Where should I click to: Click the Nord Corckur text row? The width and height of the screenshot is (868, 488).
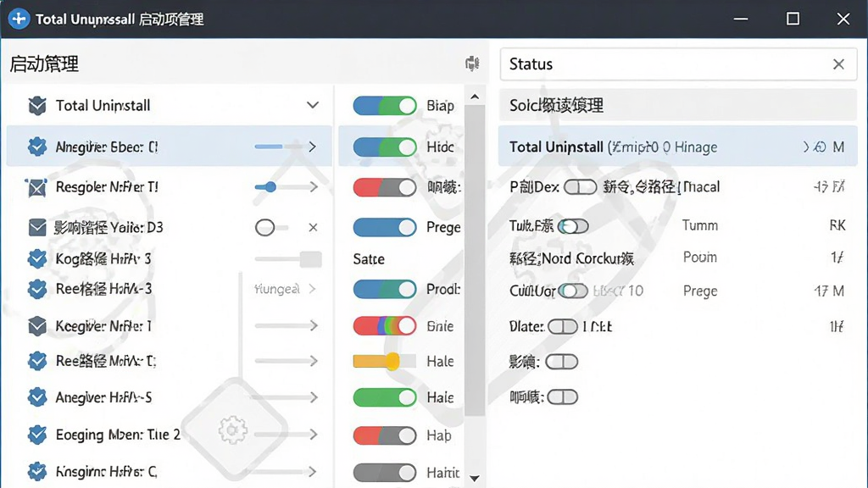tap(571, 258)
